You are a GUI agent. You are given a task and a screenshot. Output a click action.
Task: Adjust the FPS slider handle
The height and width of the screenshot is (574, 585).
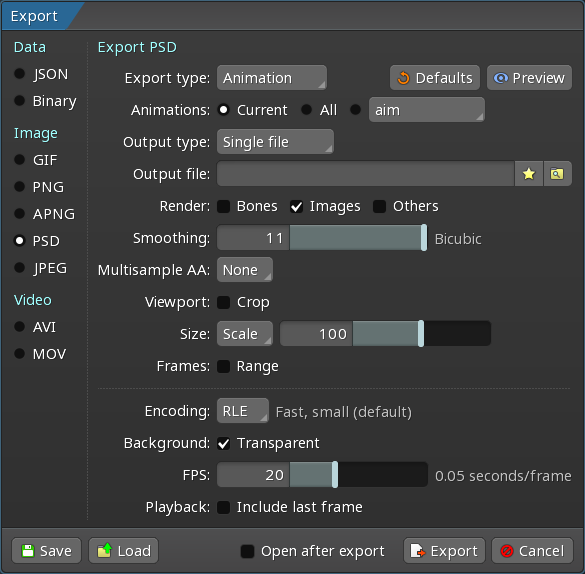pos(335,474)
